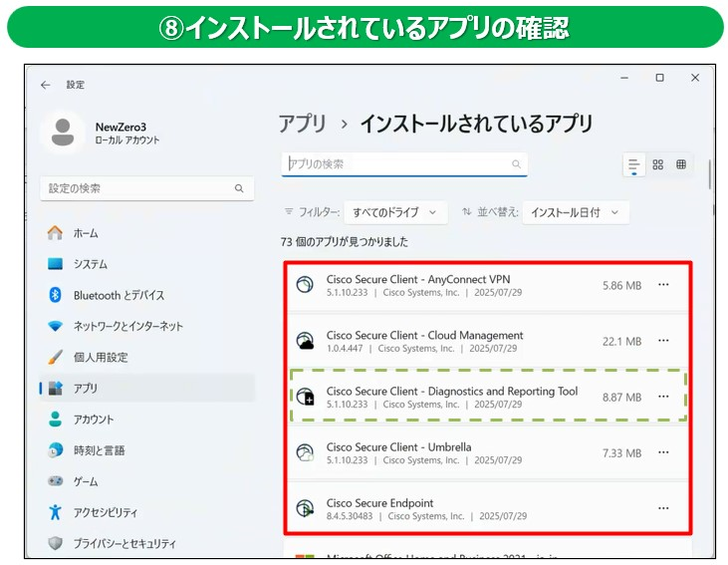This screenshot has height=565, width=728.
Task: Click the NewZero3 user avatar
Action: pos(63,133)
